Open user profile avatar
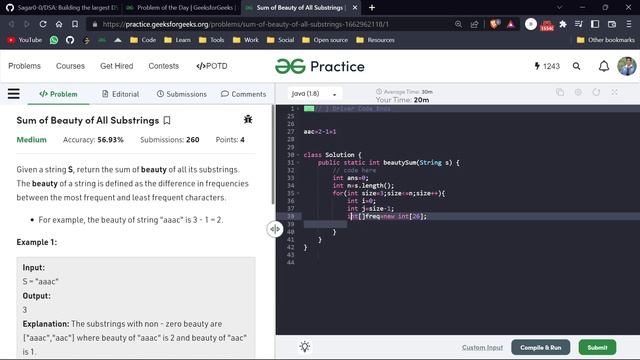Image resolution: width=640 pixels, height=360 pixels. [627, 66]
